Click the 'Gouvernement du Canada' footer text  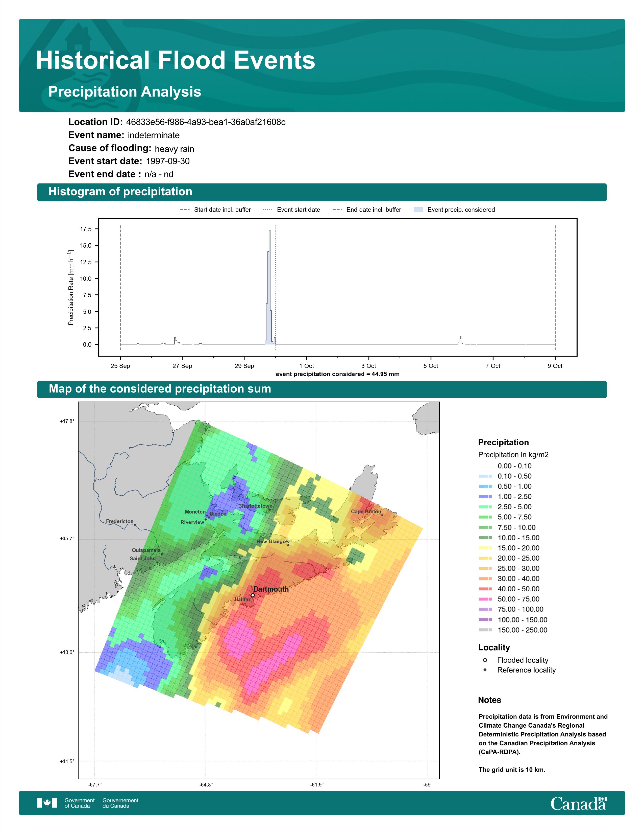pos(120,803)
